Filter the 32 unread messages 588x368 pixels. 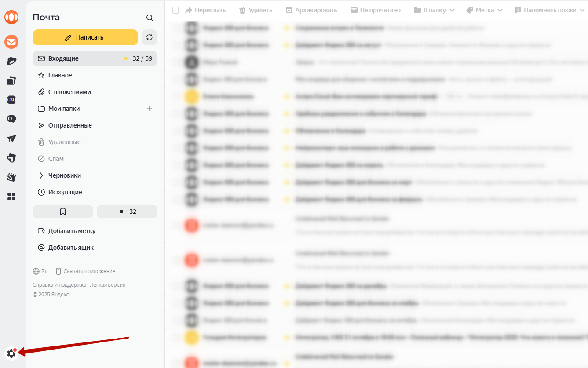point(127,211)
